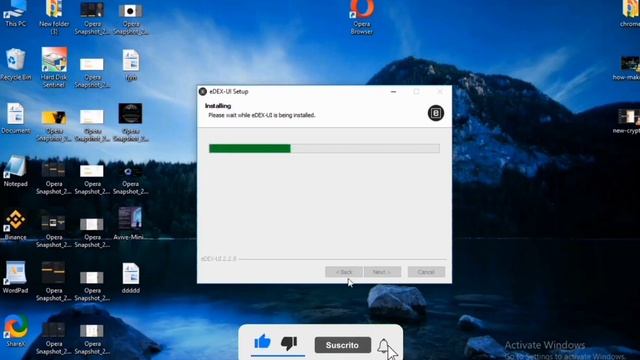This screenshot has height=360, width=640.
Task: Click 'Please wait while eDEX-UI is being installed' text
Action: pyautogui.click(x=262, y=116)
